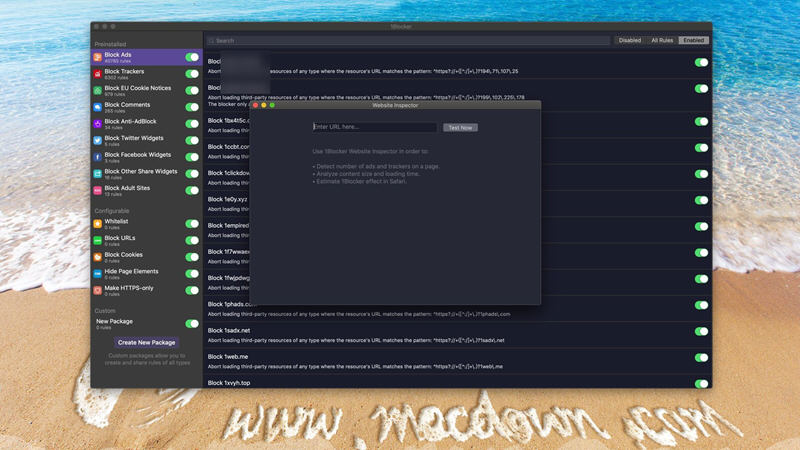Disable the Block Other Share Widgets switch

192,174
